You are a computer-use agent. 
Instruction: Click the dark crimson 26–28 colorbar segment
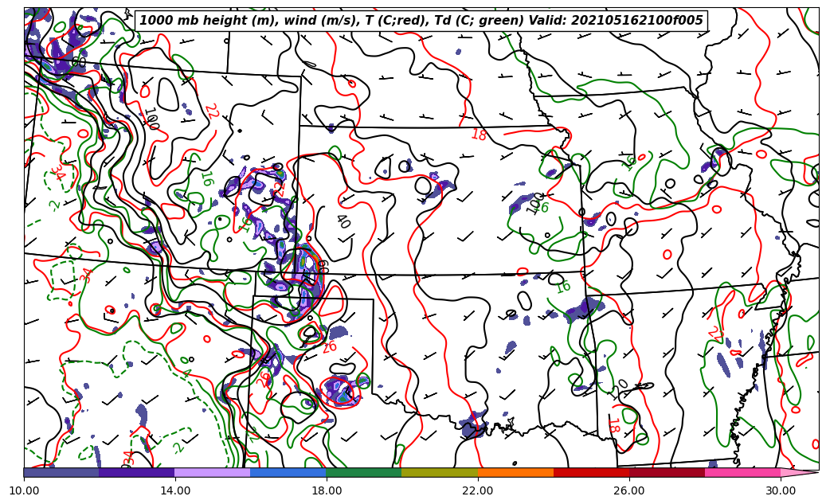pyautogui.click(x=667, y=472)
